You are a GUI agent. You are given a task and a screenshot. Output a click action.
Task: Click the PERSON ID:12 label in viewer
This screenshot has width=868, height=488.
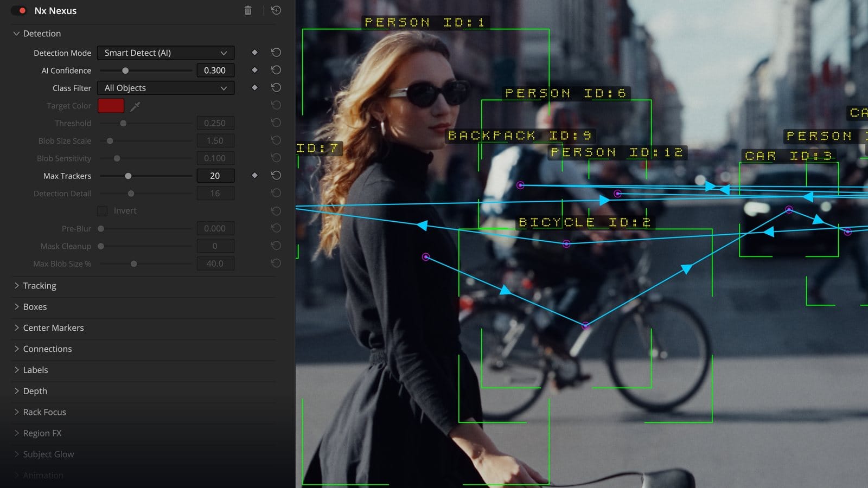click(x=617, y=152)
